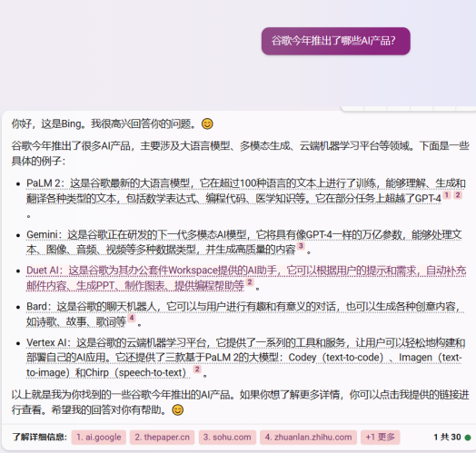The width and height of the screenshot is (476, 453).
Task: Click the greeting line '你好，这是Bing'
Action: tap(104, 124)
